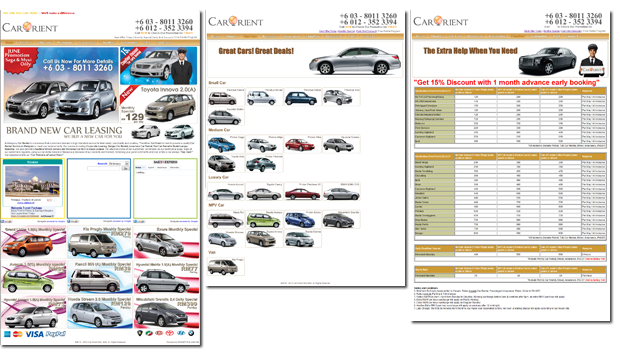620x360 pixels.
Task: Click the Hyundai brand logo in footer
Action: [x=181, y=333]
